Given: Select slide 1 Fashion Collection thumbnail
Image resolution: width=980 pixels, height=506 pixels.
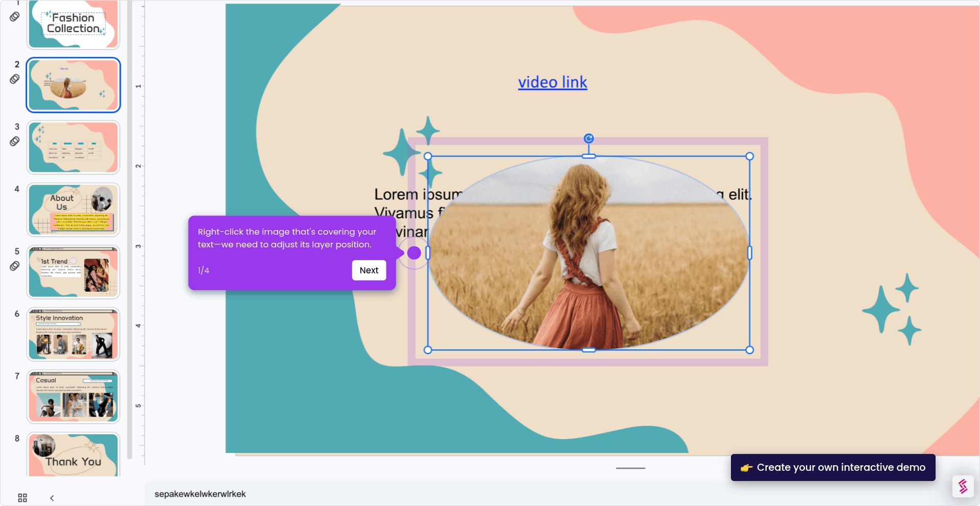Looking at the screenshot, I should [x=73, y=24].
